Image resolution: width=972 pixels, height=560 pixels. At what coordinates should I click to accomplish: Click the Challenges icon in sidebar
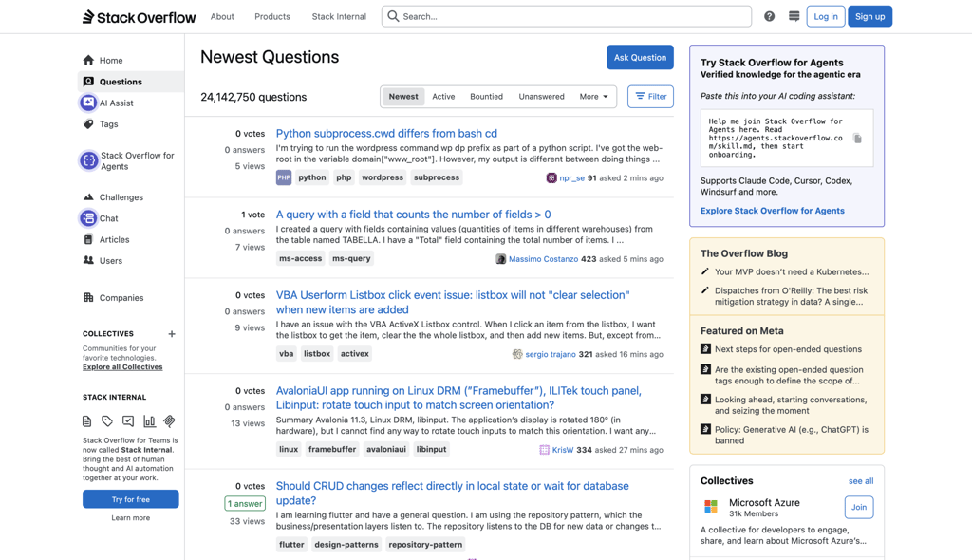coord(88,197)
